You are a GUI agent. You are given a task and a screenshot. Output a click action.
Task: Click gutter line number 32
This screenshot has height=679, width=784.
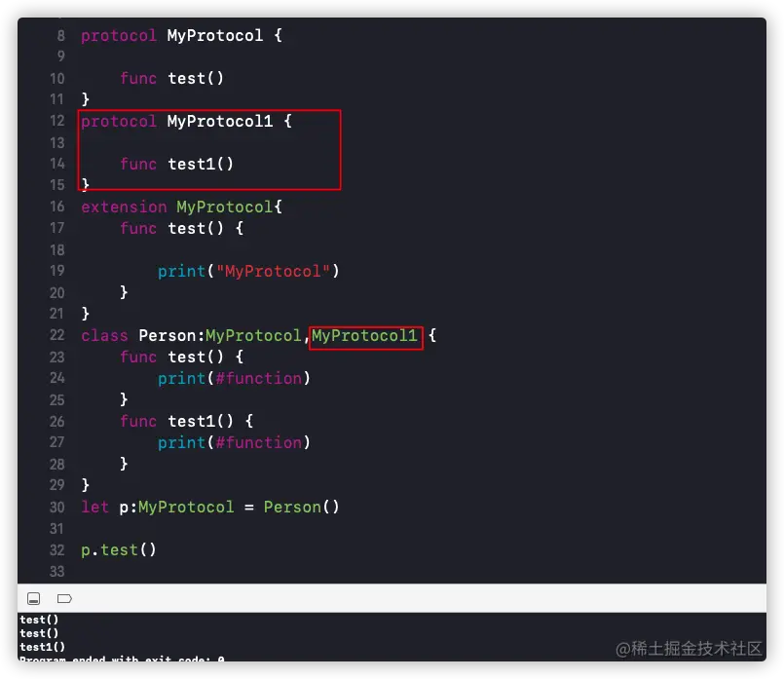click(x=57, y=550)
